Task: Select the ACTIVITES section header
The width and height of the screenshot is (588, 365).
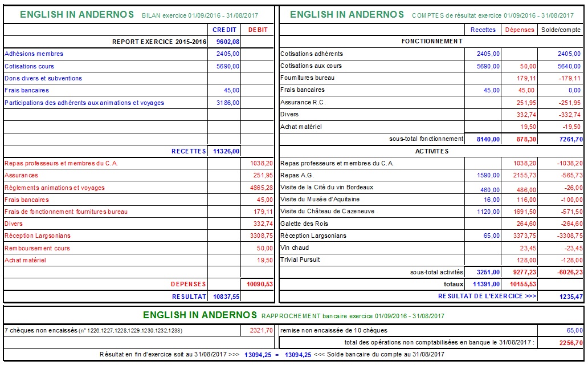Action: 431,151
